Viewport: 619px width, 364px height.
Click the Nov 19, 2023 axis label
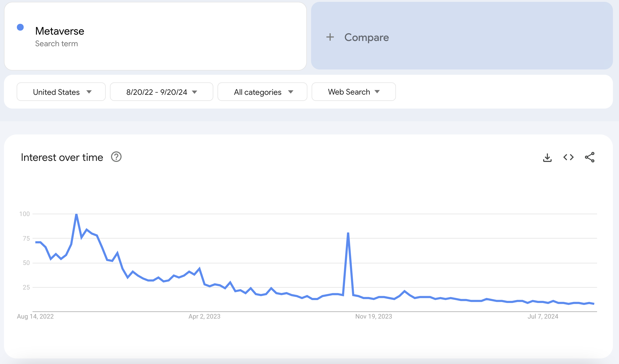(374, 316)
